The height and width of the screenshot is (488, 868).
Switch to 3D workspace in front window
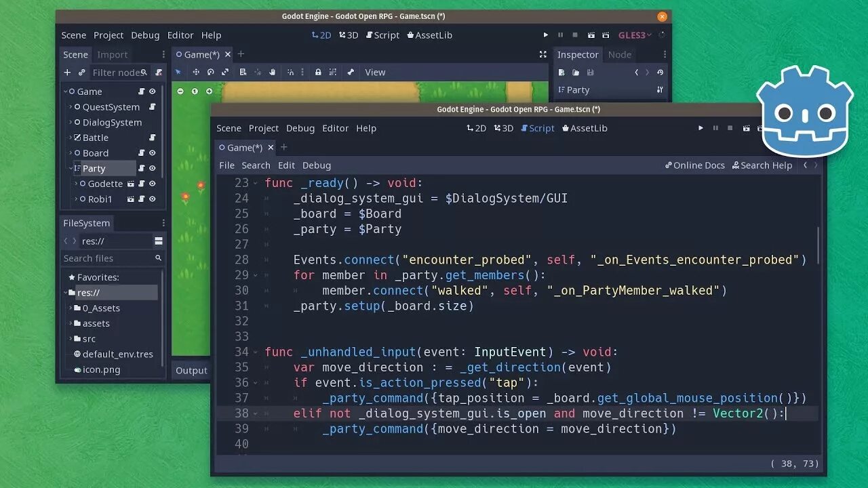pyautogui.click(x=503, y=128)
